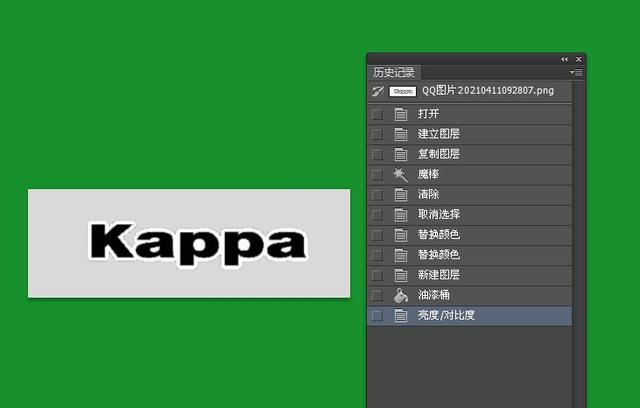Click the paint bucket icon in 油漆桶 row

pos(401,295)
